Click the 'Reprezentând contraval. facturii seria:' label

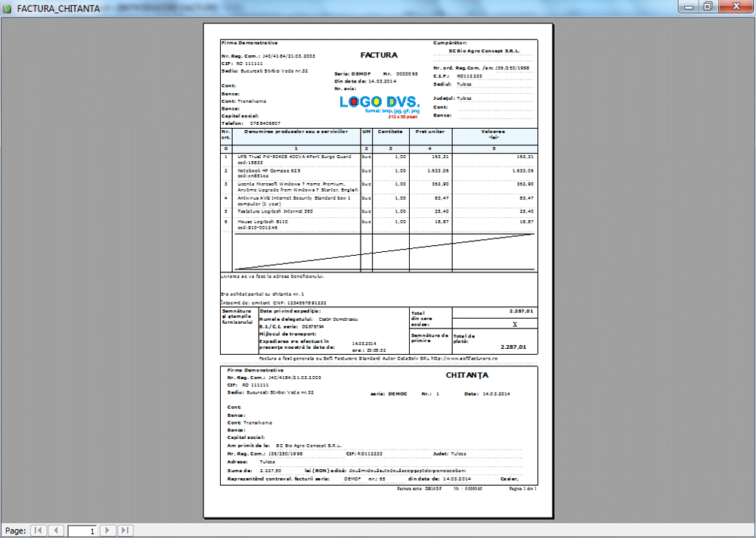278,479
